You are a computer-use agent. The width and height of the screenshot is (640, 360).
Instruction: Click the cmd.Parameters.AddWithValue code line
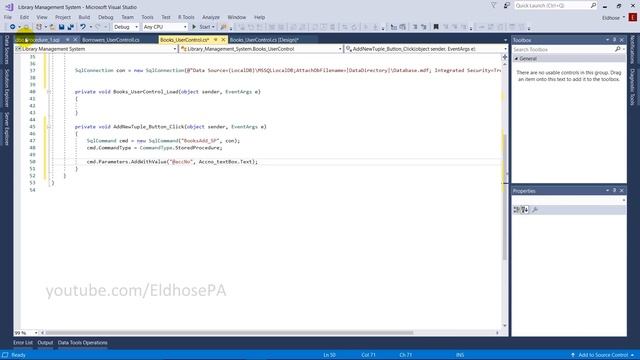[172, 162]
